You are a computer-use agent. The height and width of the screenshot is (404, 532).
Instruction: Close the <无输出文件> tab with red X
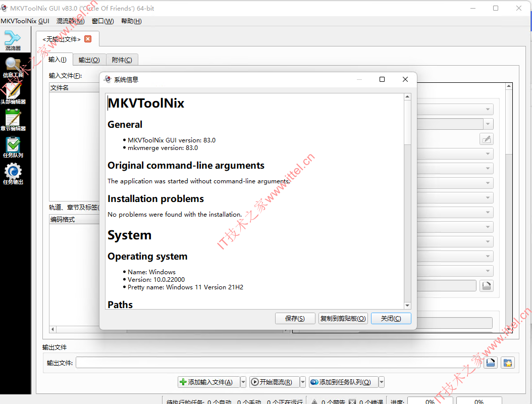(x=88, y=39)
